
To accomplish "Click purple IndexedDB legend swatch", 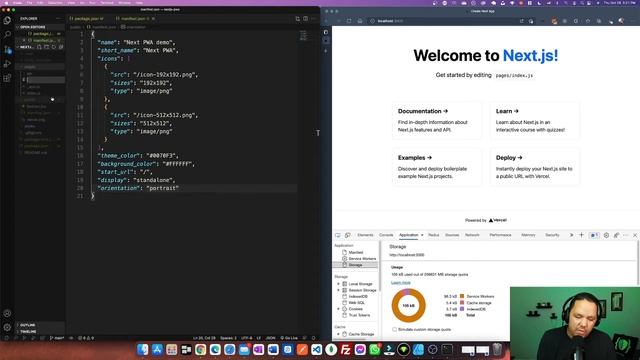I will pyautogui.click(x=462, y=309).
